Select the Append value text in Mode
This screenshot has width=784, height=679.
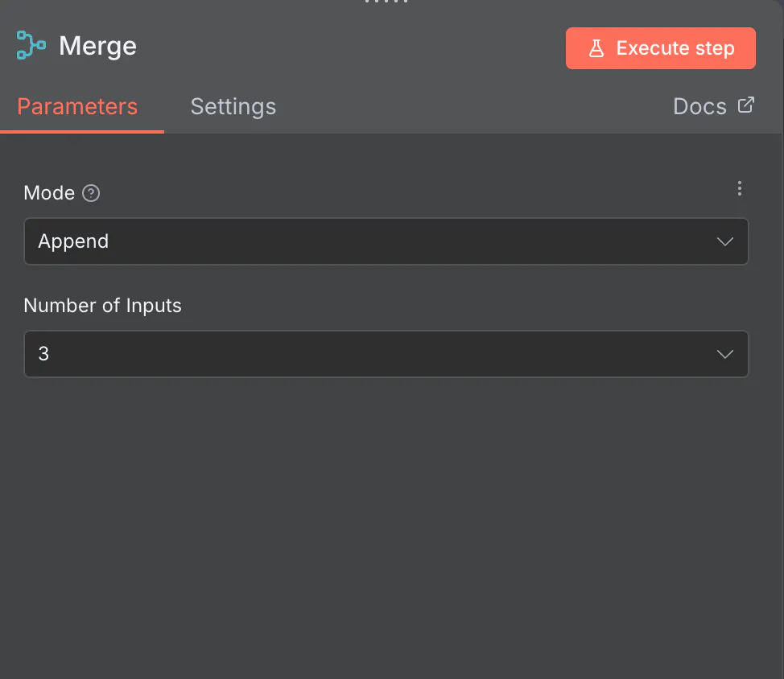pos(73,241)
